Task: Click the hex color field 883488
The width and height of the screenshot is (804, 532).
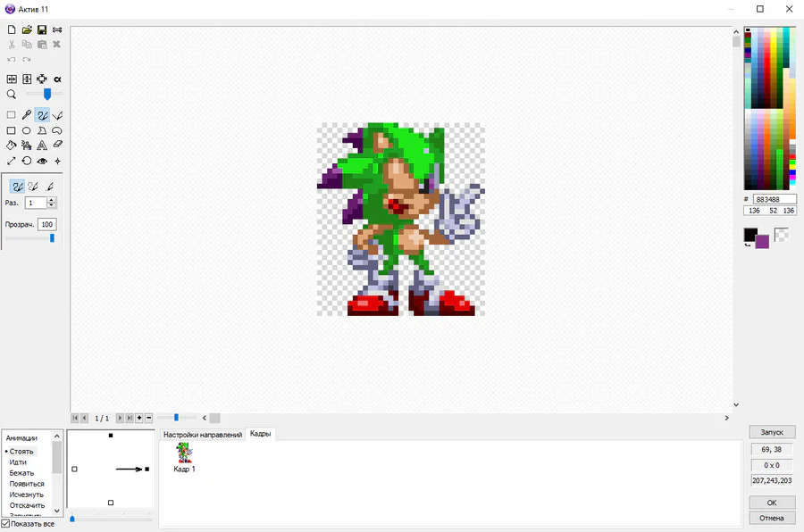Action: click(775, 199)
